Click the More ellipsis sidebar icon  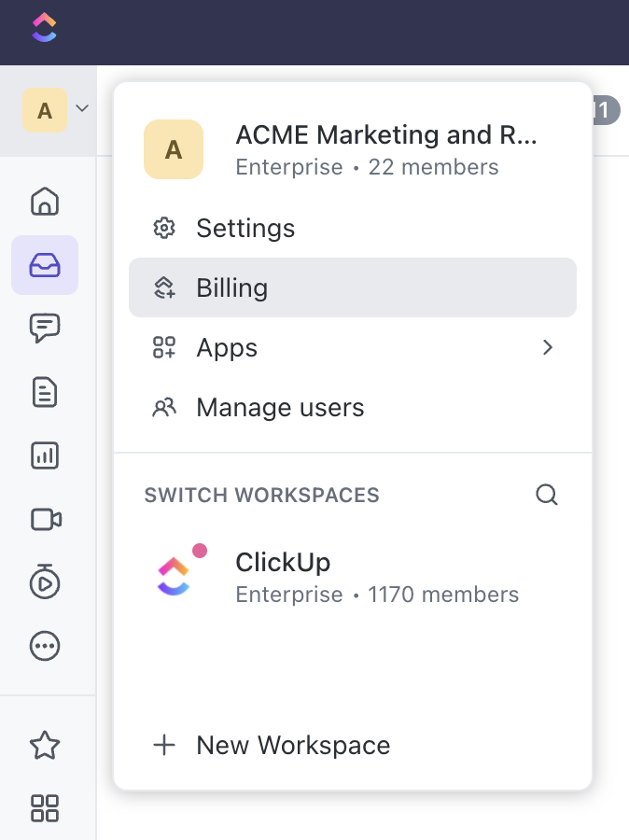(45, 646)
